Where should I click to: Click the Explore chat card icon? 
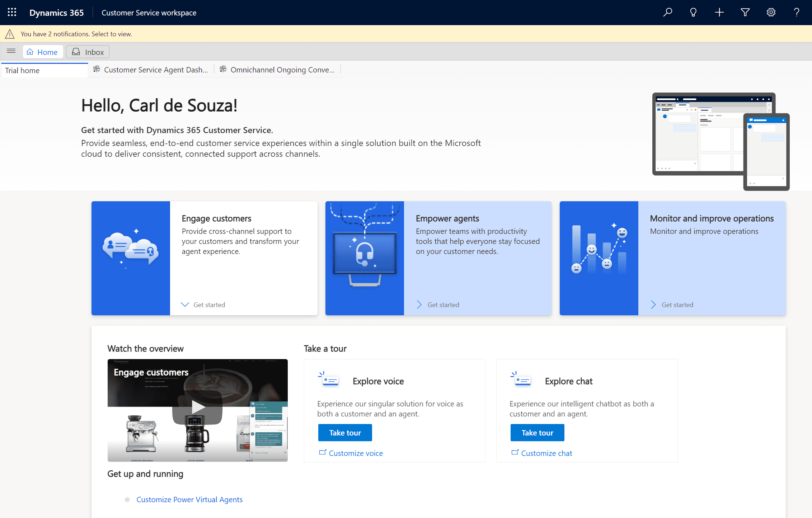[521, 379]
